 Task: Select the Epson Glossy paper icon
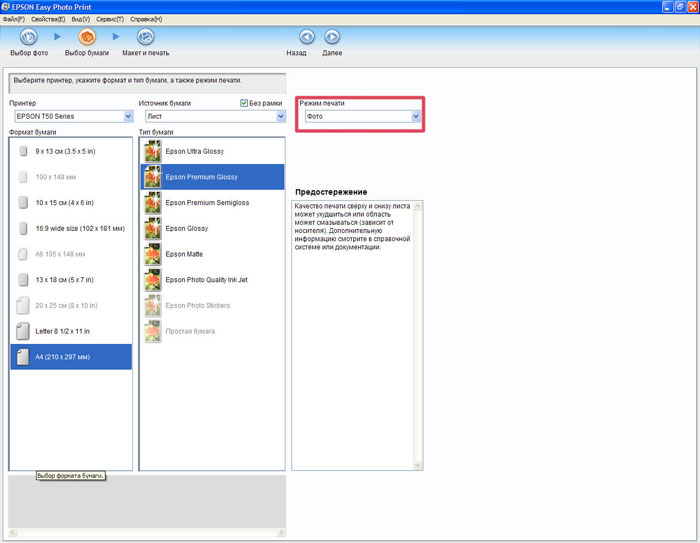coord(153,228)
